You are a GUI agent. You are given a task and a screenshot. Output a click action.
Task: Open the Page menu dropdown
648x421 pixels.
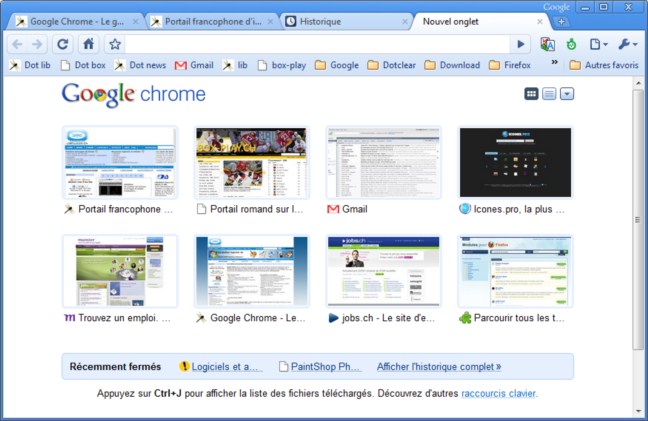(598, 44)
